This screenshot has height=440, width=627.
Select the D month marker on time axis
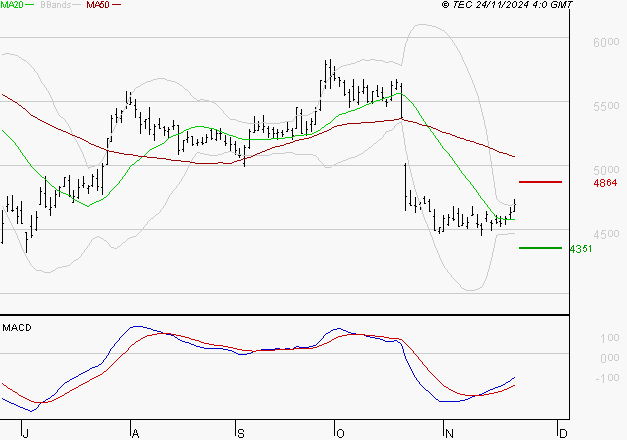click(x=563, y=432)
